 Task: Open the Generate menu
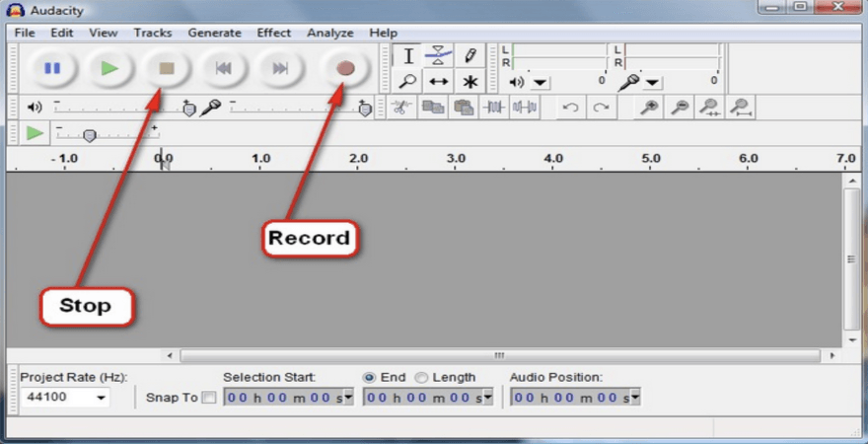point(214,33)
